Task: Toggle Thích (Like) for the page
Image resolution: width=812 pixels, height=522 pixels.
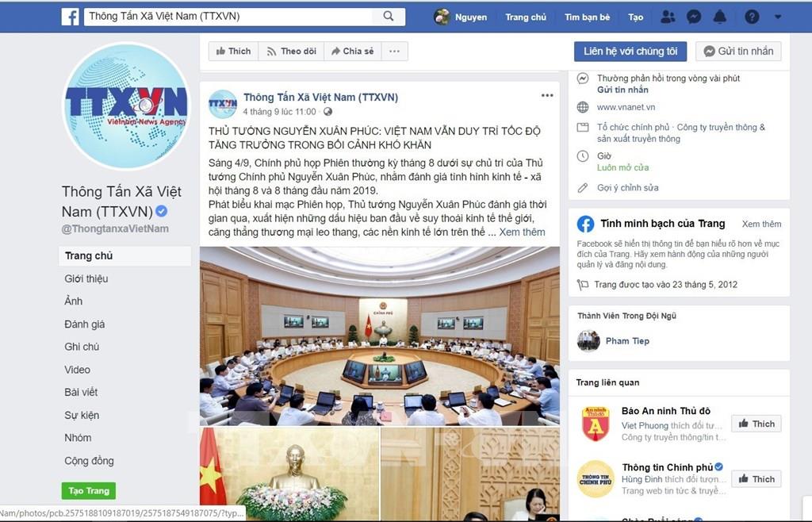Action: click(234, 52)
